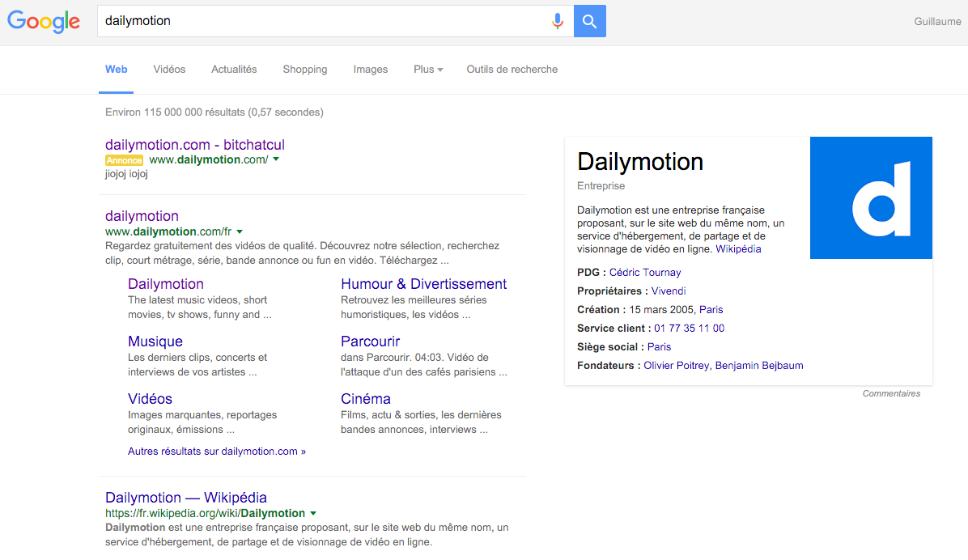Activate voice search with the microphone icon
This screenshot has height=560, width=968.
[x=558, y=20]
